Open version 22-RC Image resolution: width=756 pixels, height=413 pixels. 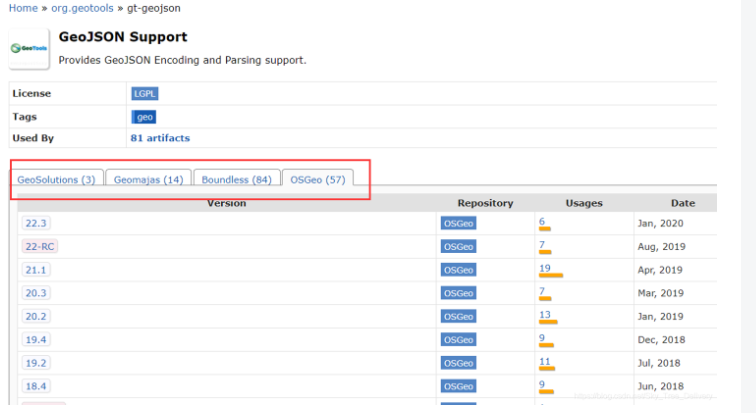[40, 246]
